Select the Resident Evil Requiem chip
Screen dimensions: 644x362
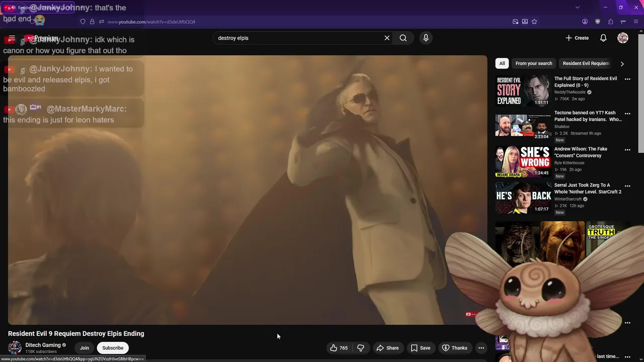click(586, 63)
